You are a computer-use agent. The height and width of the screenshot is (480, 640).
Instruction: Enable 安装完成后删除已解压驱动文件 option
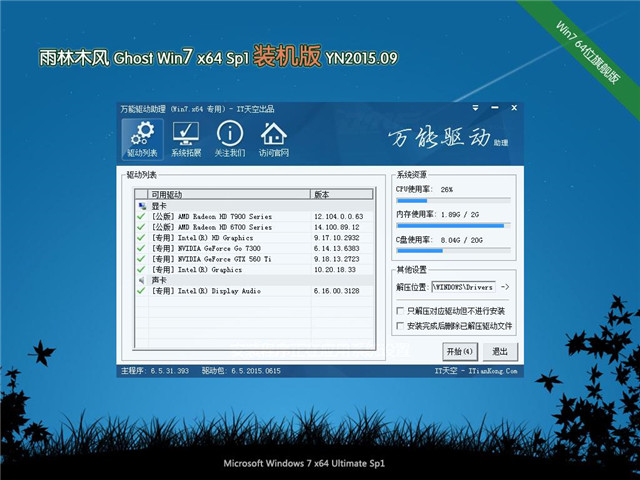(x=400, y=326)
